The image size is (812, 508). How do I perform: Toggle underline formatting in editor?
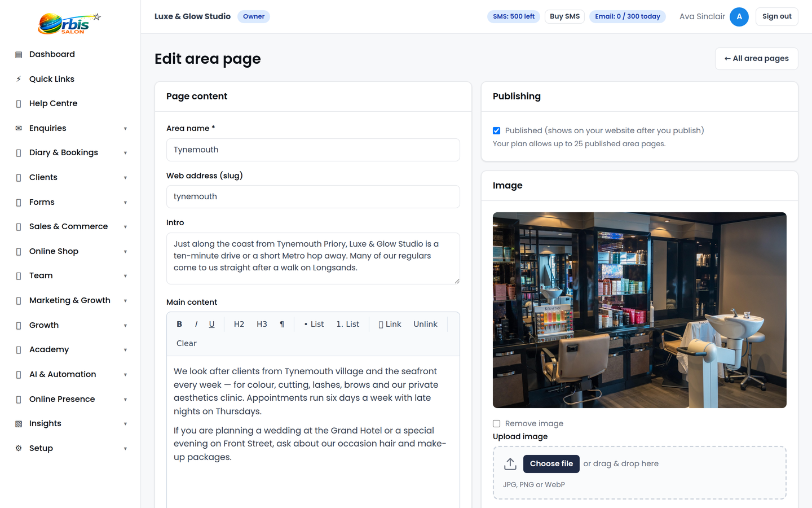point(211,324)
